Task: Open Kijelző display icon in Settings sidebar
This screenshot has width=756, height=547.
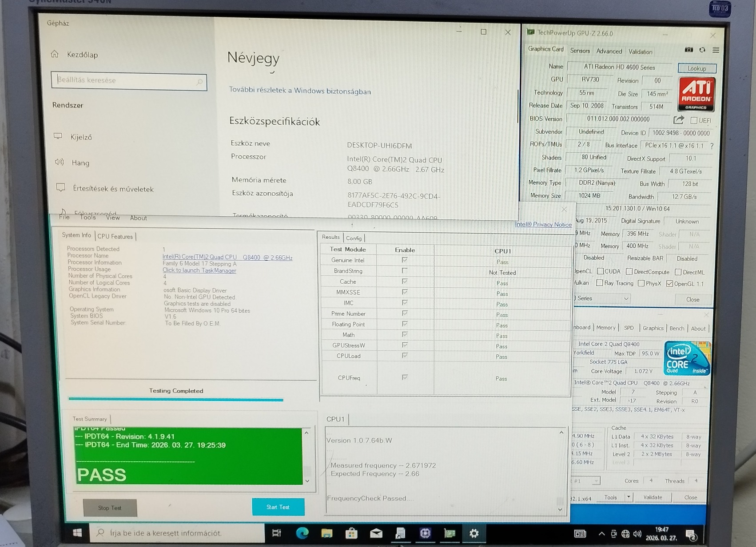Action: 58,136
